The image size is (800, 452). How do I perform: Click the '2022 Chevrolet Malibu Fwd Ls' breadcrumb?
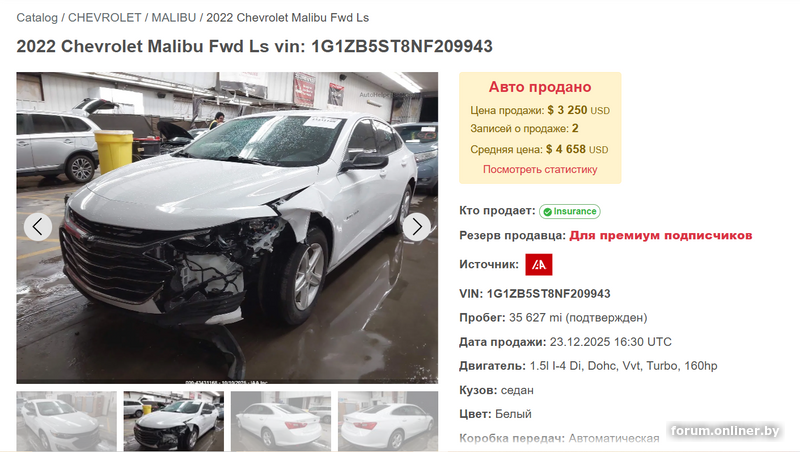click(x=287, y=18)
